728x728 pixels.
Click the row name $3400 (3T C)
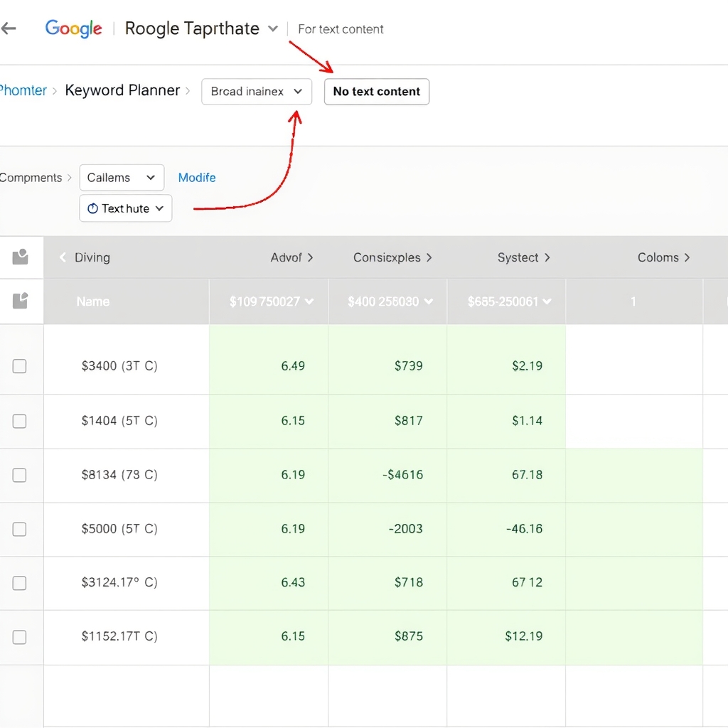coord(119,366)
